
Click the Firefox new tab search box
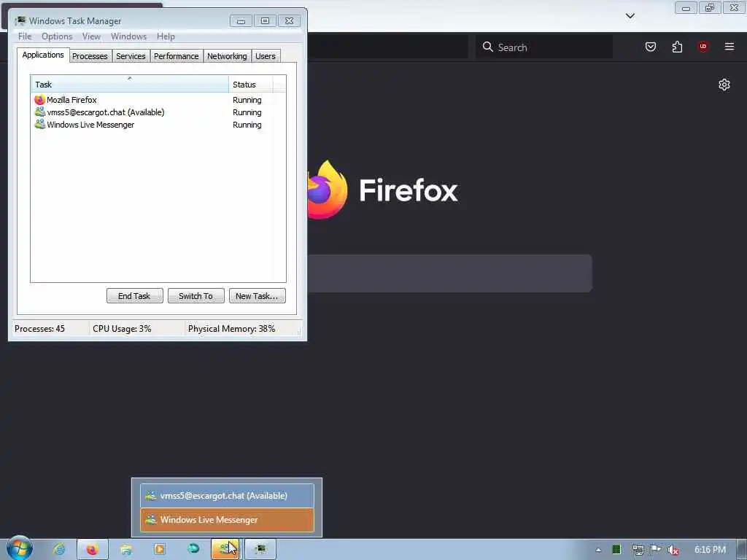click(x=449, y=273)
